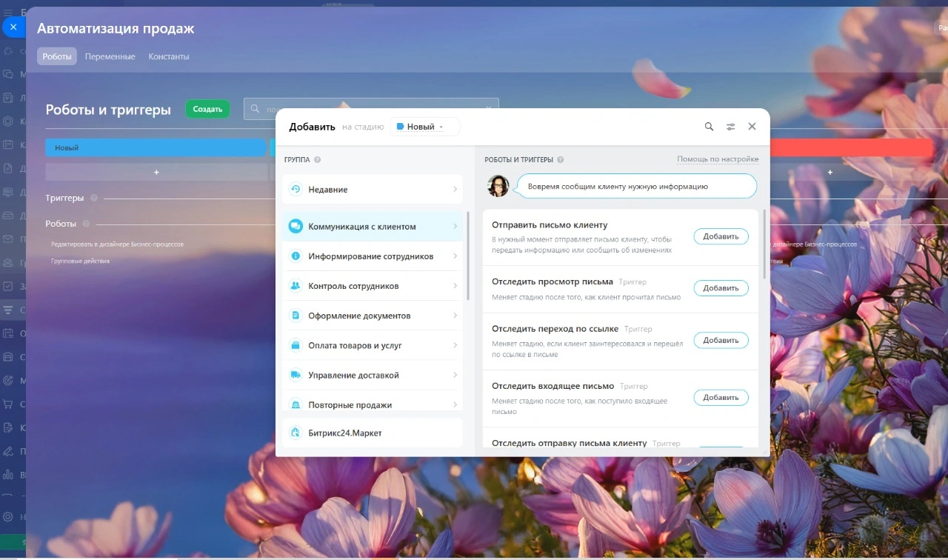Screen dimensions: 948x560
Task: Click help icon next to Триггеры label
Action: pyautogui.click(x=94, y=199)
